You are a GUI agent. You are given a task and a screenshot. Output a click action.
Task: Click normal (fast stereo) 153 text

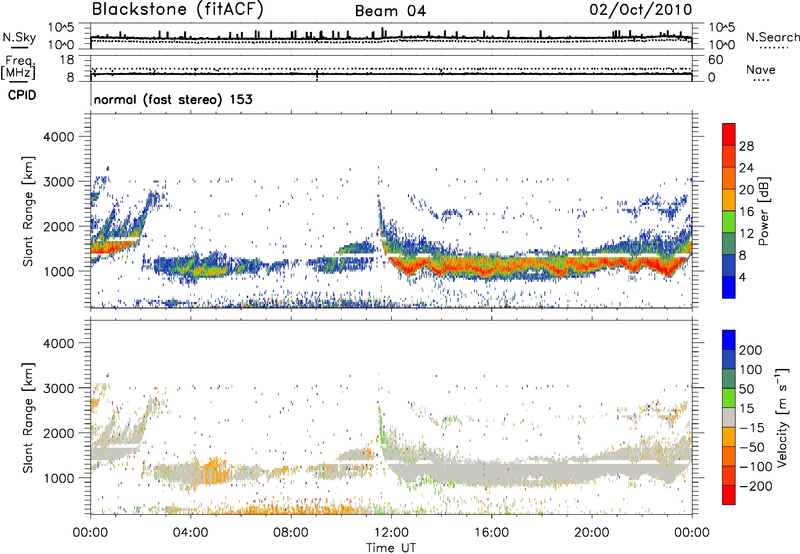click(x=173, y=99)
